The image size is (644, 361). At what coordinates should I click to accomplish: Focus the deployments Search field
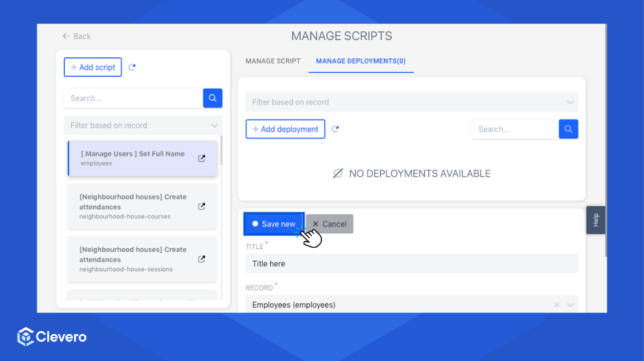pos(516,129)
